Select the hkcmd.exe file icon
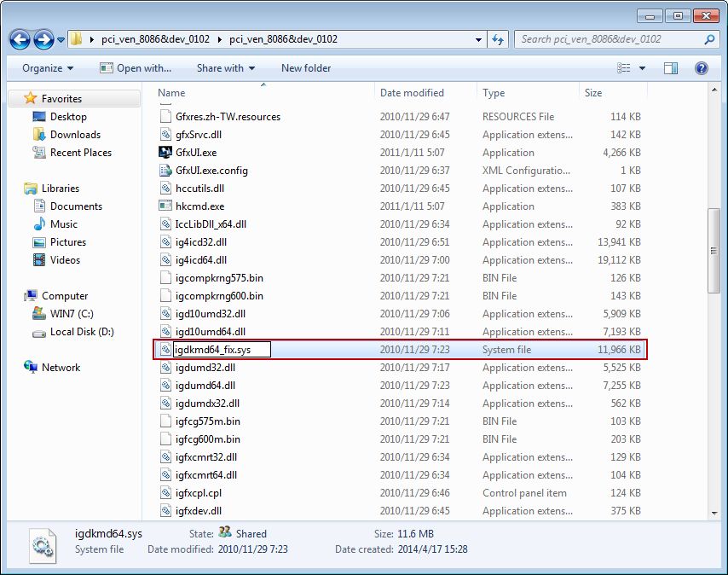 tap(166, 206)
